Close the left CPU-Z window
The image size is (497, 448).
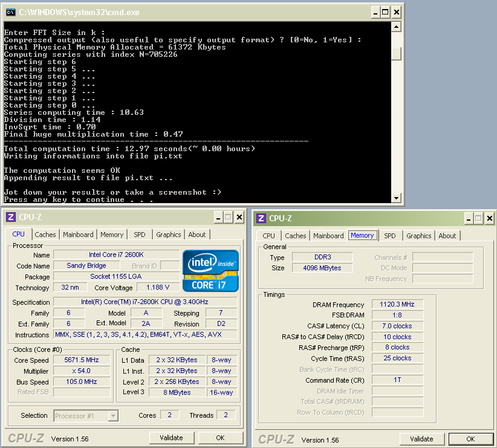239,218
